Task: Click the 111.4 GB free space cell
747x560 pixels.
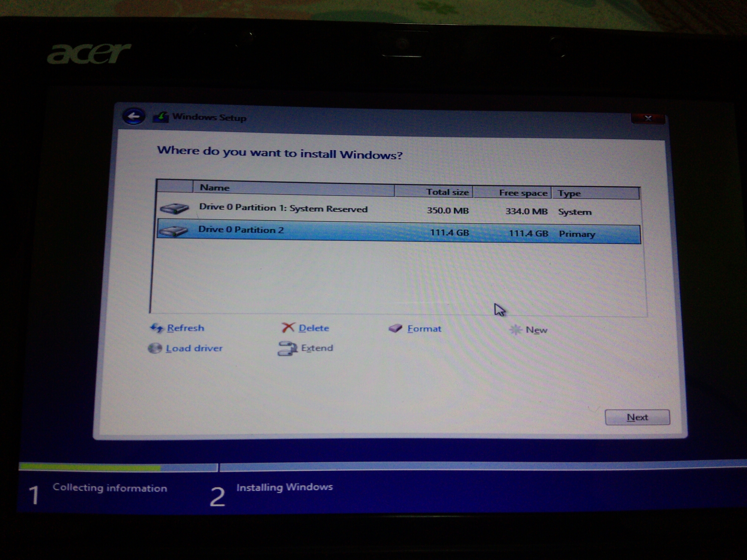Action: [x=529, y=233]
